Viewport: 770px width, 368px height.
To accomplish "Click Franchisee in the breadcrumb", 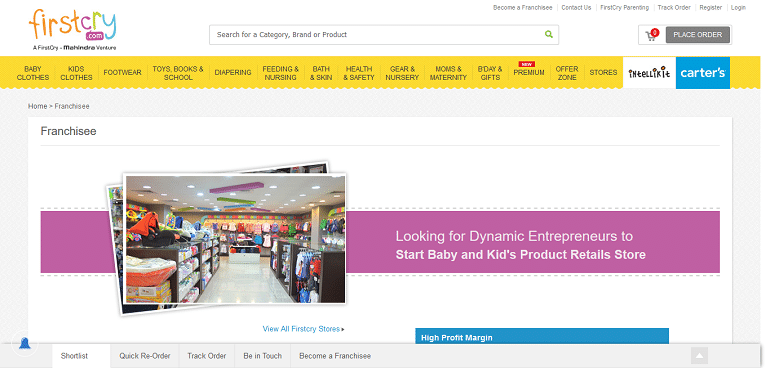I will (x=72, y=106).
